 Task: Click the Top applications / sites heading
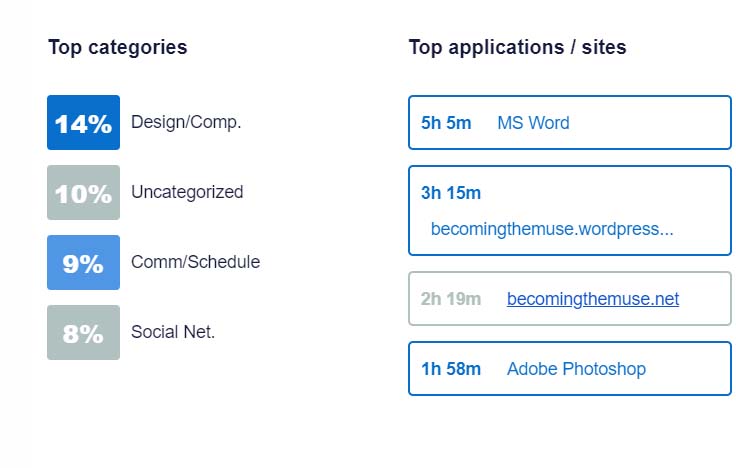[x=517, y=47]
